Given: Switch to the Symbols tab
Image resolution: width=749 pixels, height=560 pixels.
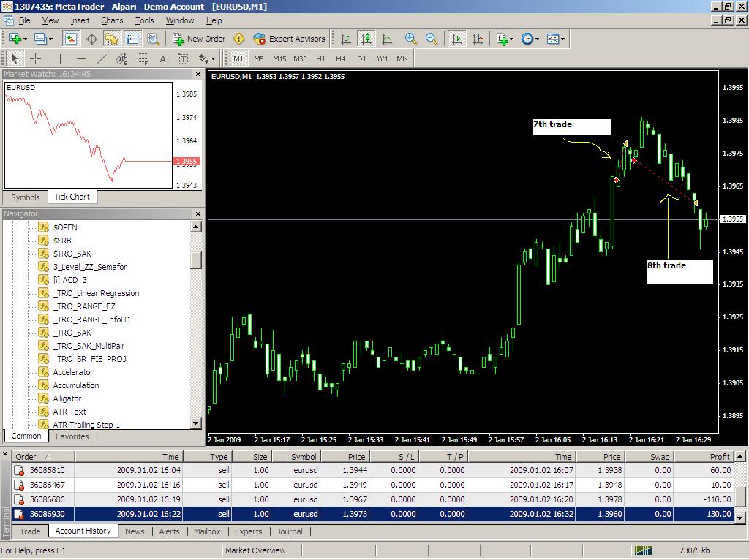Looking at the screenshot, I should click(26, 197).
